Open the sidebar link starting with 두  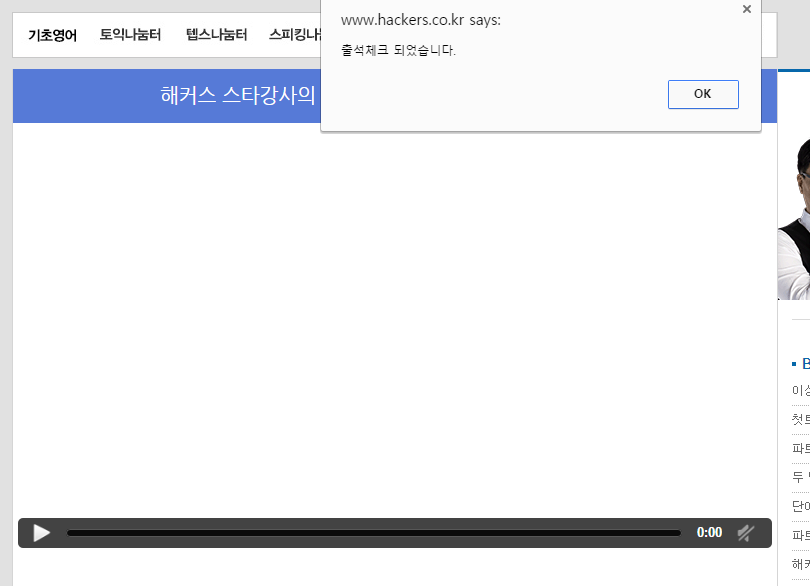800,477
